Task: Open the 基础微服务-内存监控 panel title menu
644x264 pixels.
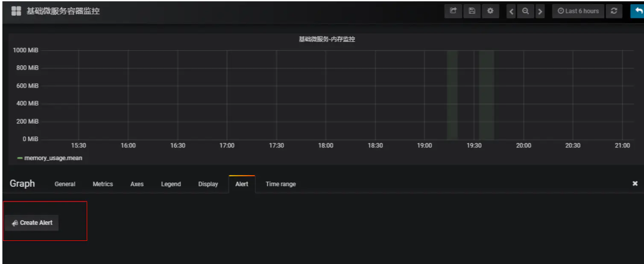Action: coord(327,39)
